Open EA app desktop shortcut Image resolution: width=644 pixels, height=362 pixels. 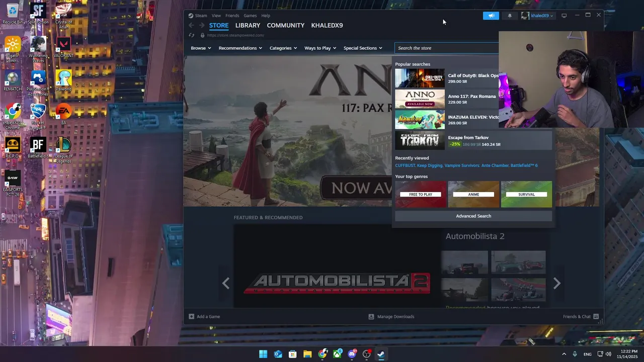63,114
